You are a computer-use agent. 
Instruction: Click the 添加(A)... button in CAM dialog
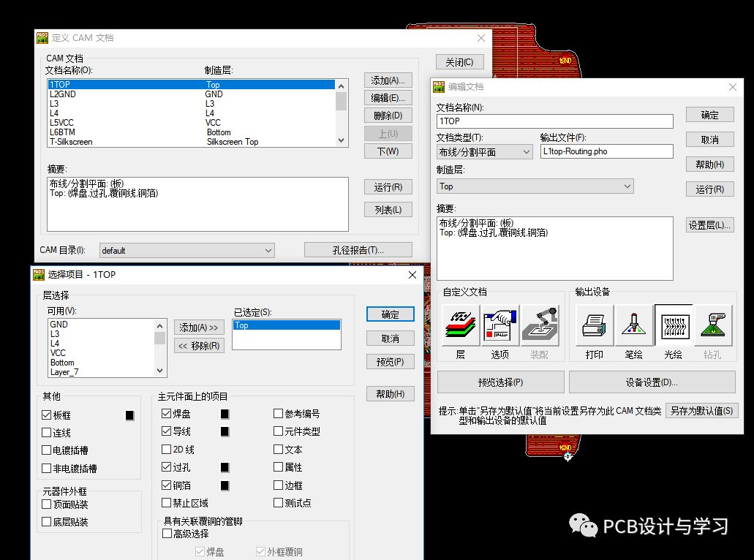pos(388,80)
